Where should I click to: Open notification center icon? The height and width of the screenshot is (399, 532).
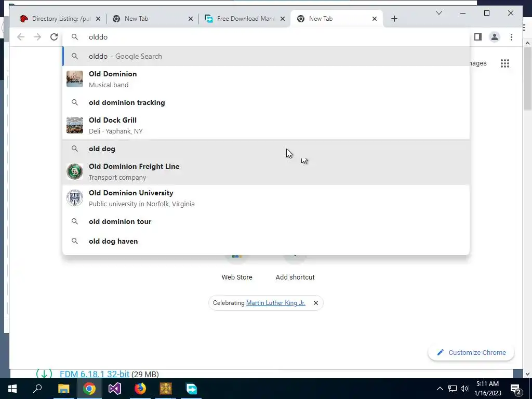point(515,389)
